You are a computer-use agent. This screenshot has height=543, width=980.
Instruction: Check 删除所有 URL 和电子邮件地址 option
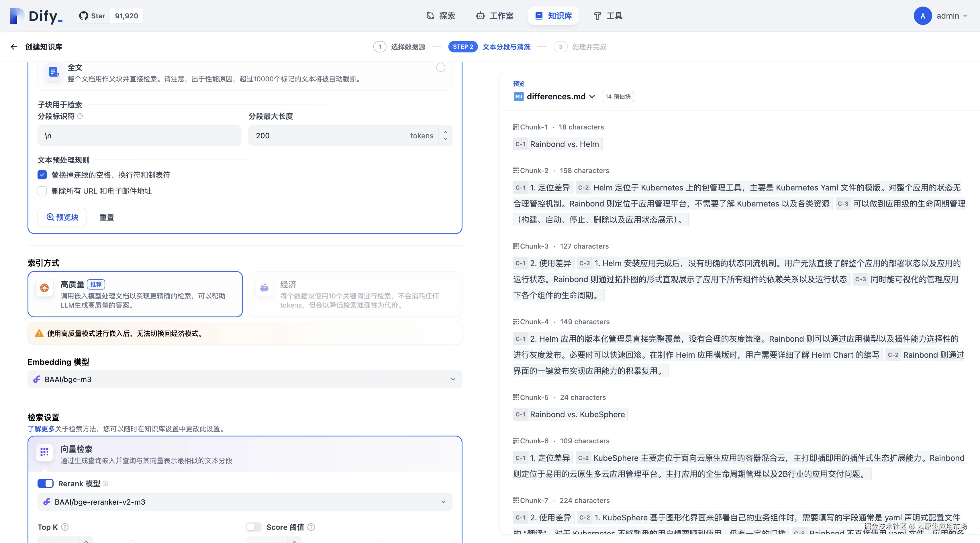42,191
